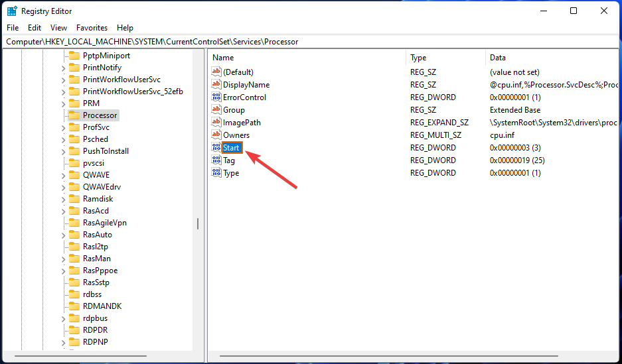622x364 pixels.
Task: Click the Ramdisk folder icon
Action: [x=74, y=199]
